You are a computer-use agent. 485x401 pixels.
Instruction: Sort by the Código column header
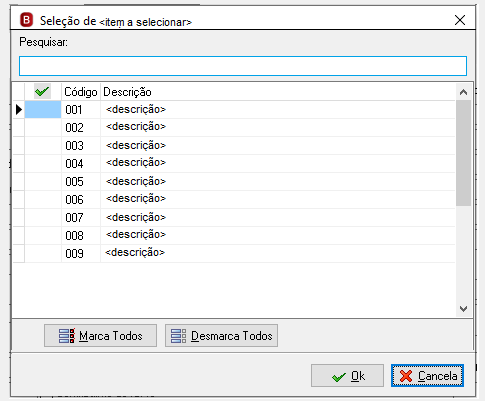[x=81, y=92]
